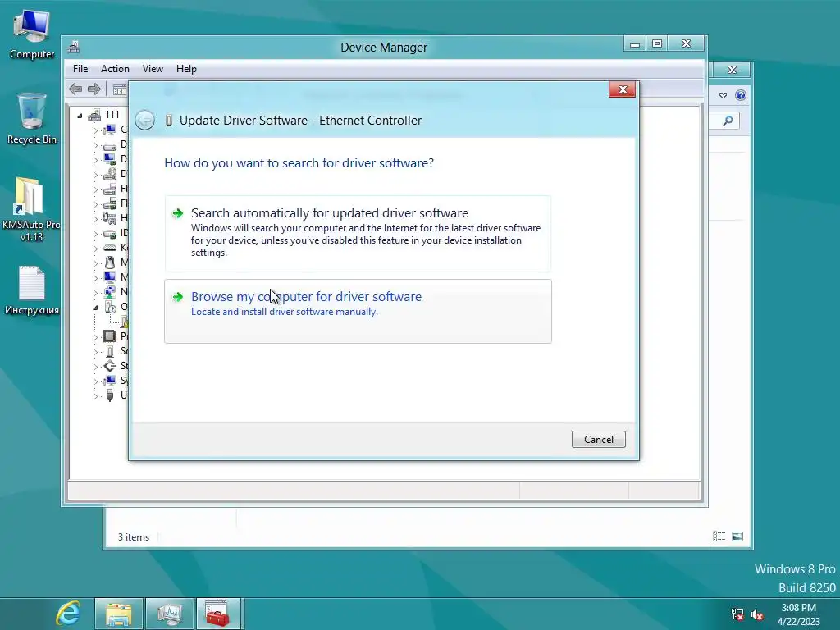The image size is (840, 630).
Task: Open the File menu in Device Manager
Action: pyautogui.click(x=80, y=69)
